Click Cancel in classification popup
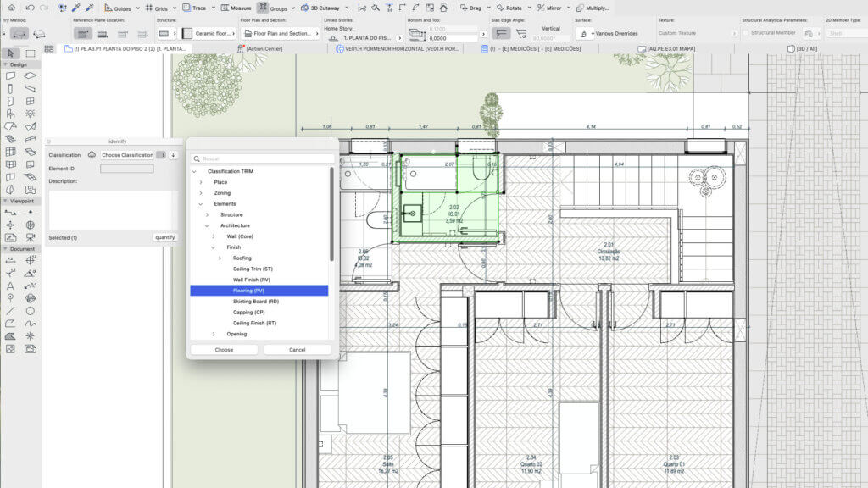 click(x=298, y=350)
